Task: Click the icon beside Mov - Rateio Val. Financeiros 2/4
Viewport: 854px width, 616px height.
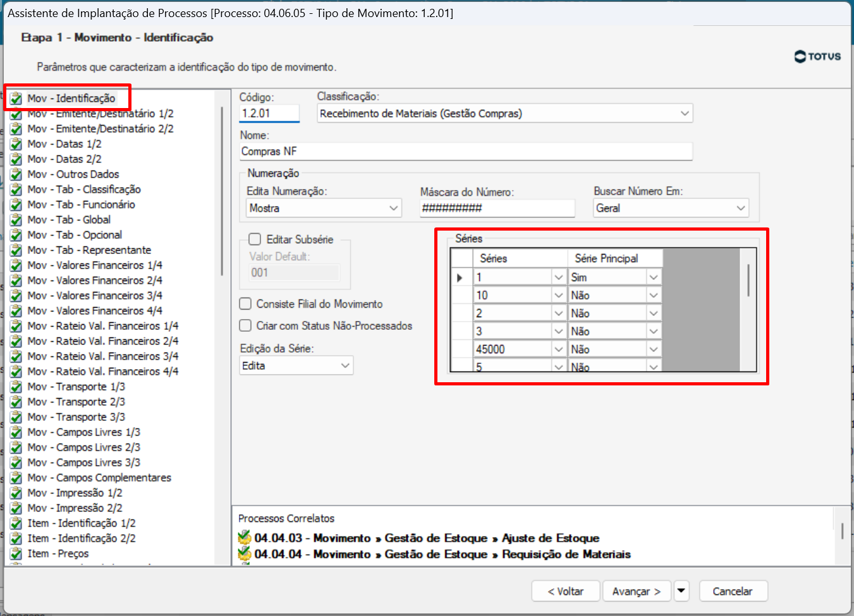Action: (x=16, y=341)
